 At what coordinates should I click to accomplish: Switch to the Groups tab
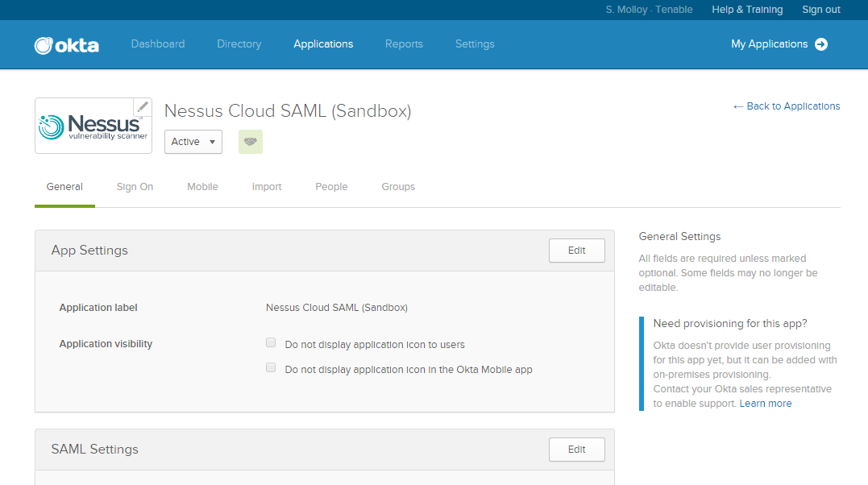398,187
